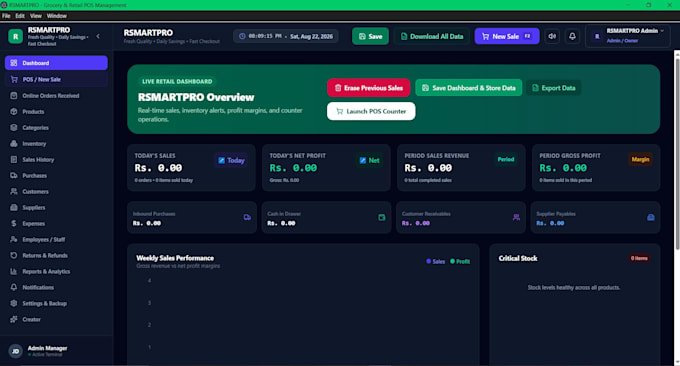Click the clock date display

point(286,36)
